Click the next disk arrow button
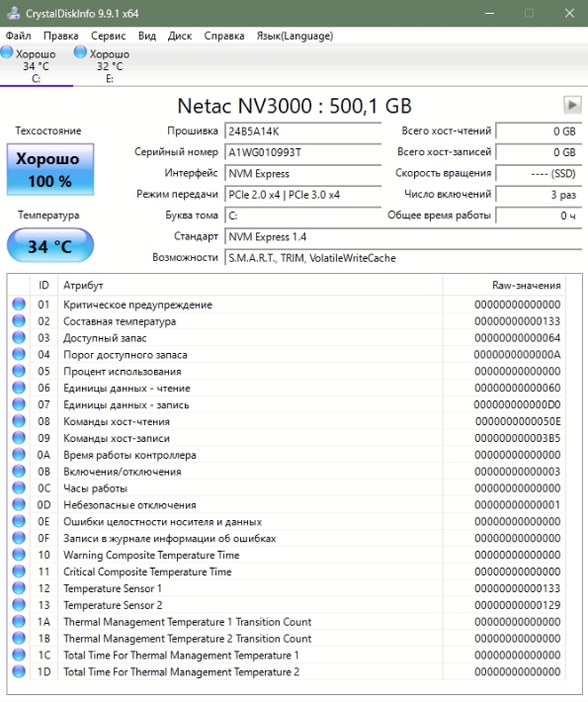 pyautogui.click(x=572, y=105)
